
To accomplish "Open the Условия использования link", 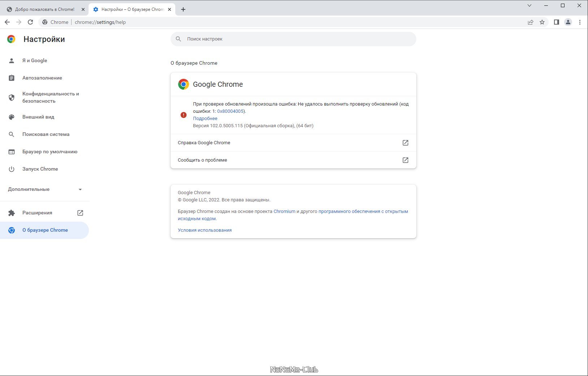I will (x=205, y=230).
